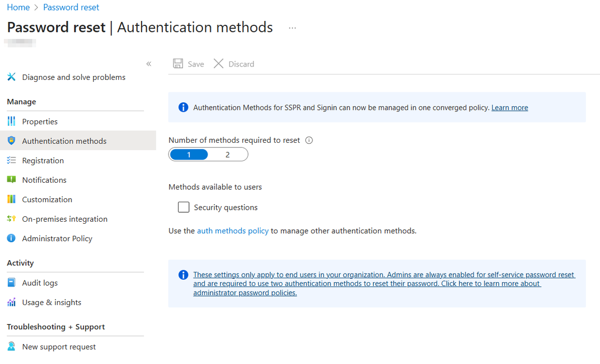Set number of methods required to 2

227,155
